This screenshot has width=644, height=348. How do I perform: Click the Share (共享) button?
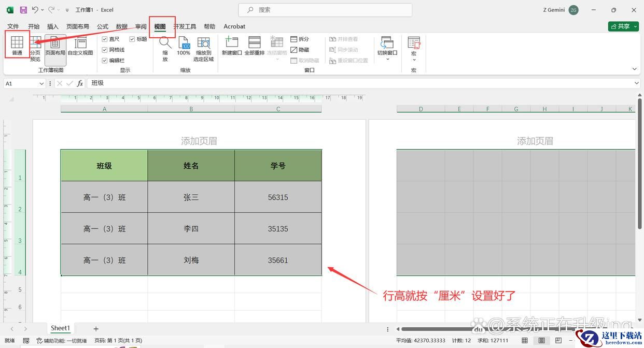[x=623, y=26]
